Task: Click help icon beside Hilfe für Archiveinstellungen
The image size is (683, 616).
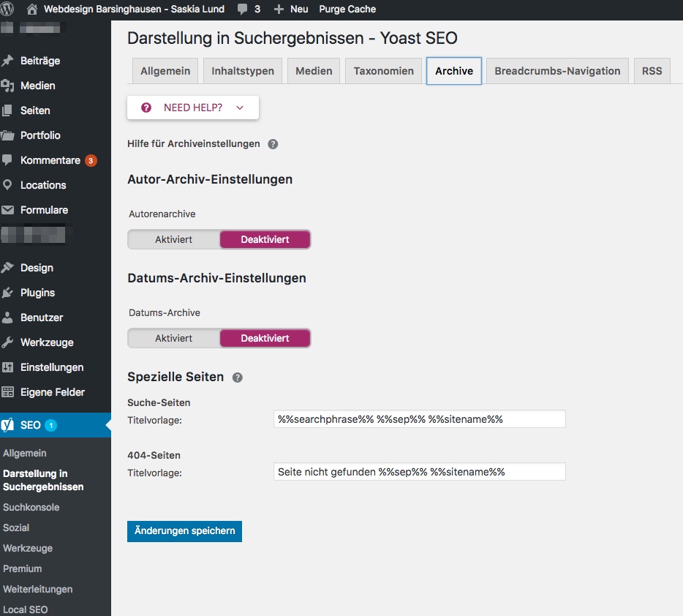Action: [273, 144]
